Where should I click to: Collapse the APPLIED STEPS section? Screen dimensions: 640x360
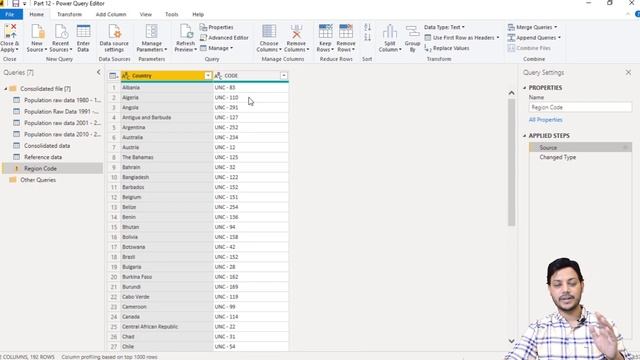[525, 136]
